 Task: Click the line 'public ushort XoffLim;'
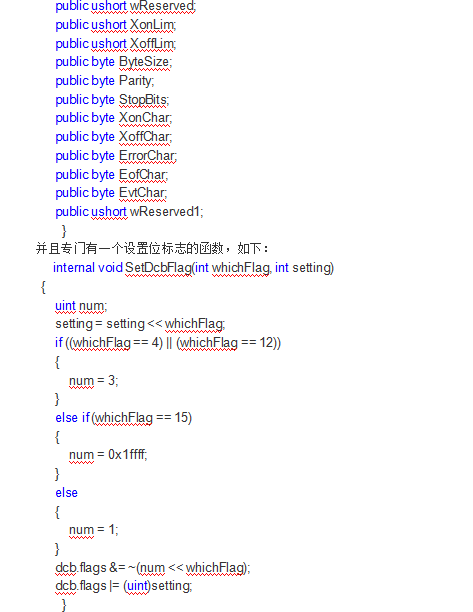click(116, 43)
